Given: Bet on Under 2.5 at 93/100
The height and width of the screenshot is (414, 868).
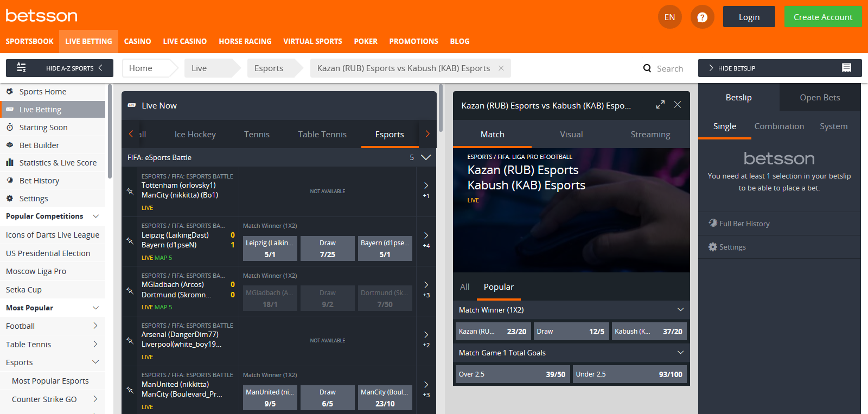Looking at the screenshot, I should click(630, 374).
